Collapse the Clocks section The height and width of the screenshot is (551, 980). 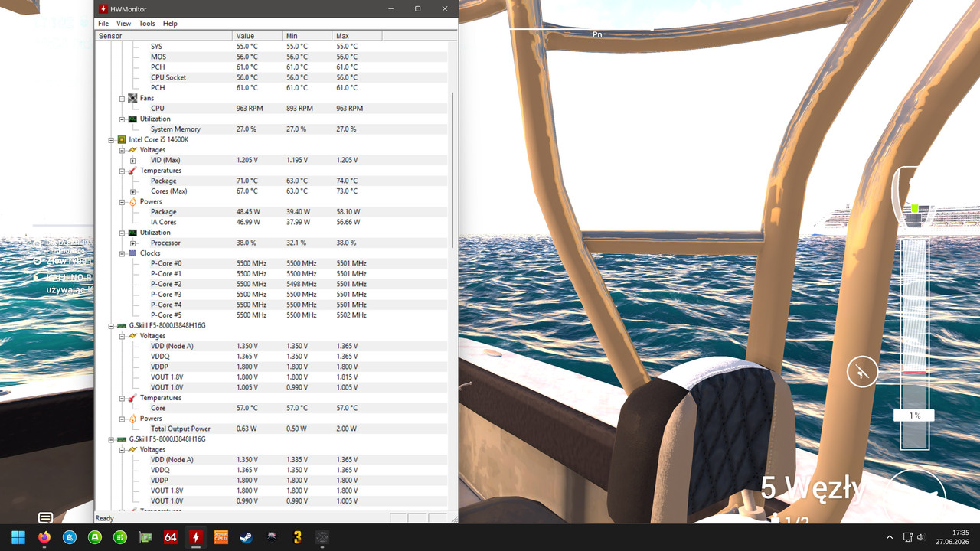click(x=122, y=253)
